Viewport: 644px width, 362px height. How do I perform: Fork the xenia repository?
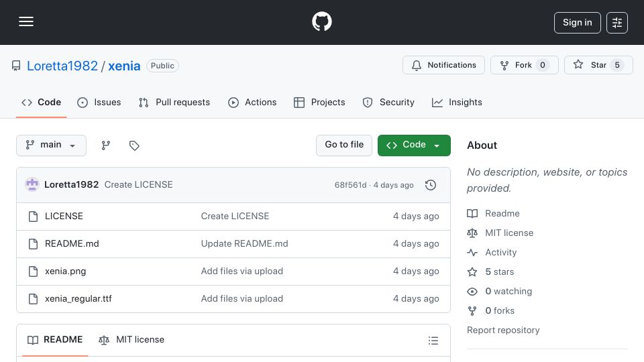click(524, 65)
